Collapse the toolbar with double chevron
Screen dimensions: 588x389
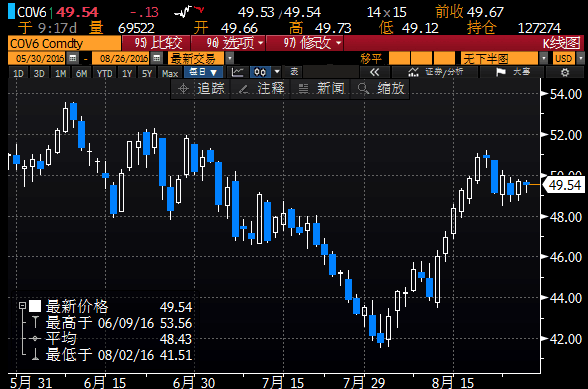(x=374, y=72)
